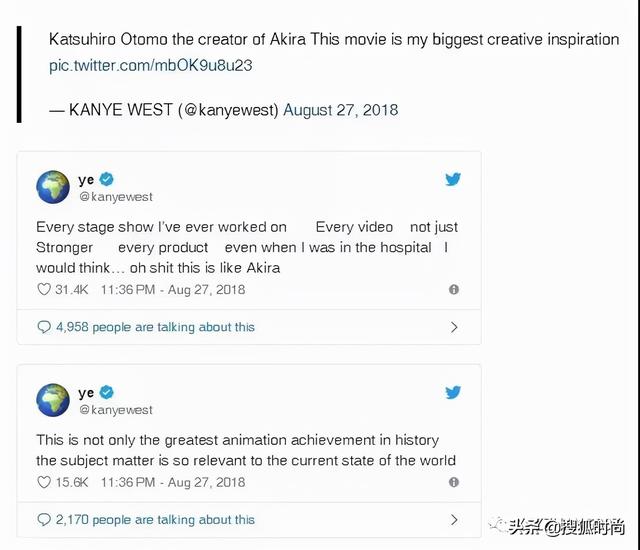Click the Twitter bird icon in first tweet

point(453,179)
